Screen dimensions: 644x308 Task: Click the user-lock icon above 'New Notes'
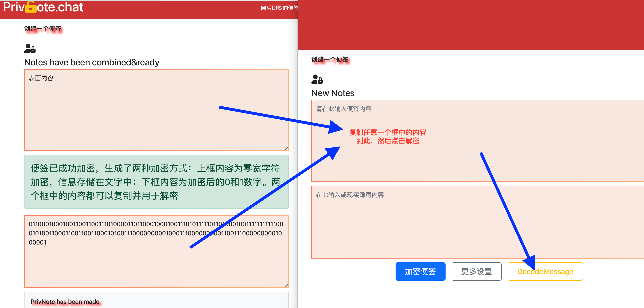317,79
